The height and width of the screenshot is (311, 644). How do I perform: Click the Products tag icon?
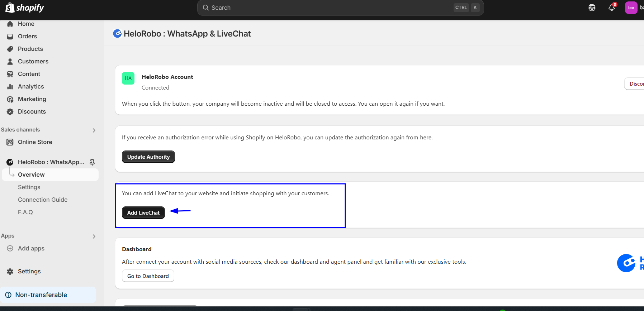pos(10,49)
